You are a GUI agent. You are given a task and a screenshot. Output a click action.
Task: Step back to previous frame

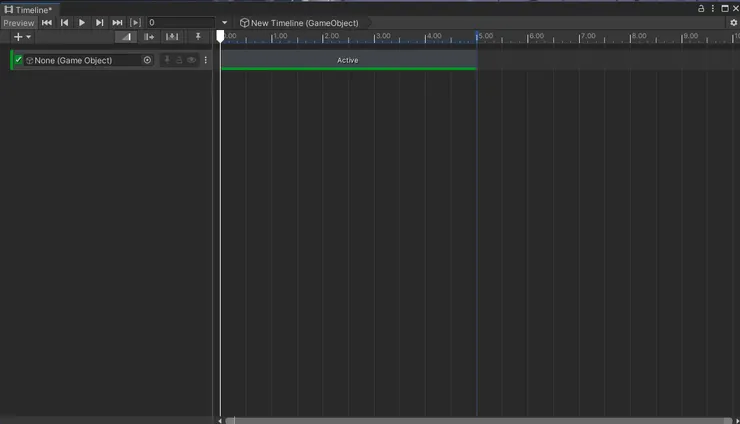(65, 23)
